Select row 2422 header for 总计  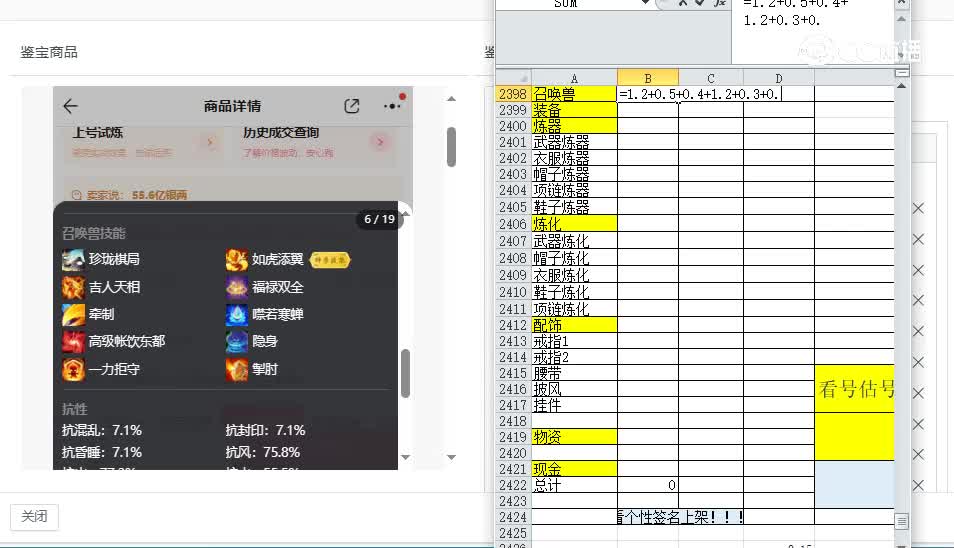tap(512, 485)
